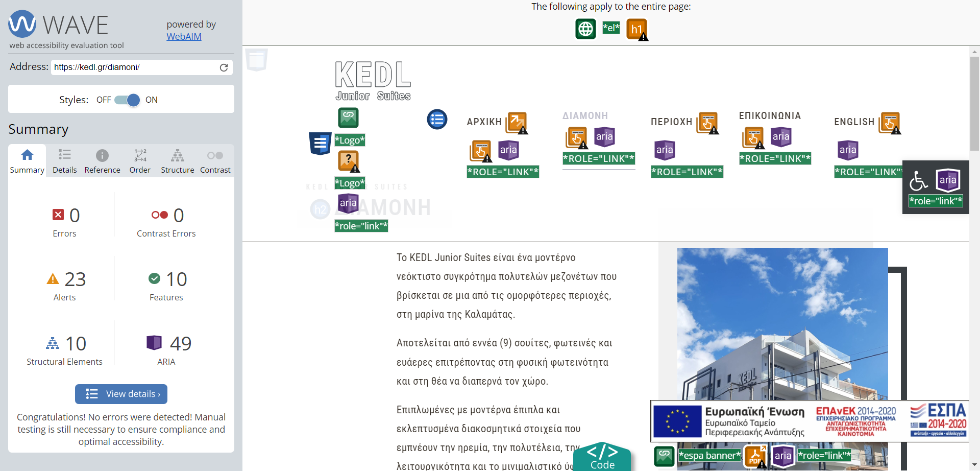Click the aria icon under ENGLISH

point(848,150)
